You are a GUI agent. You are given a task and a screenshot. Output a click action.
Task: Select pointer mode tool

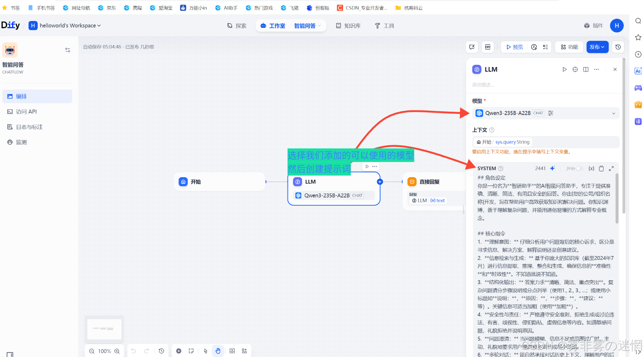coord(206,351)
